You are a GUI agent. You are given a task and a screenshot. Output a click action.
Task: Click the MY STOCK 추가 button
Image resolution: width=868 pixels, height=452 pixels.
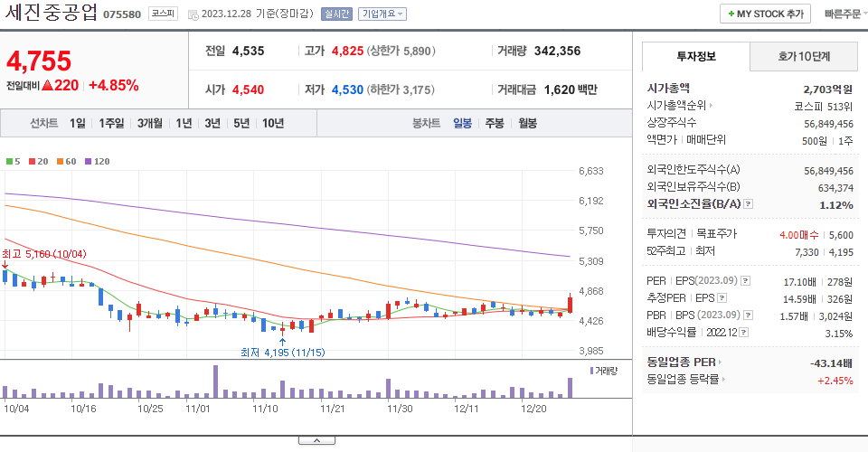[765, 14]
